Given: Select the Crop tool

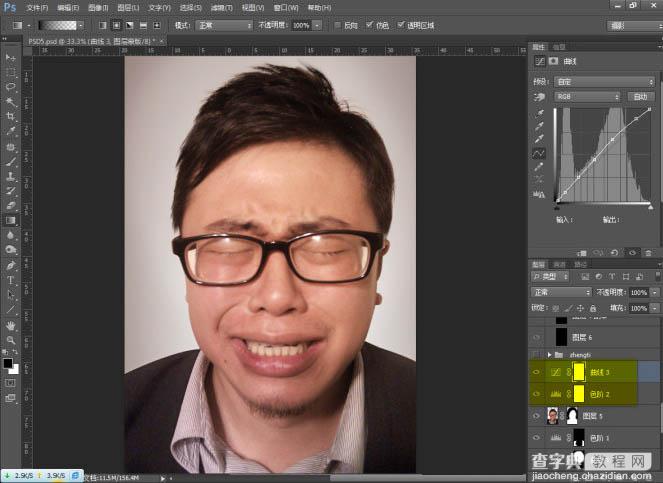Looking at the screenshot, I should click(x=11, y=116).
